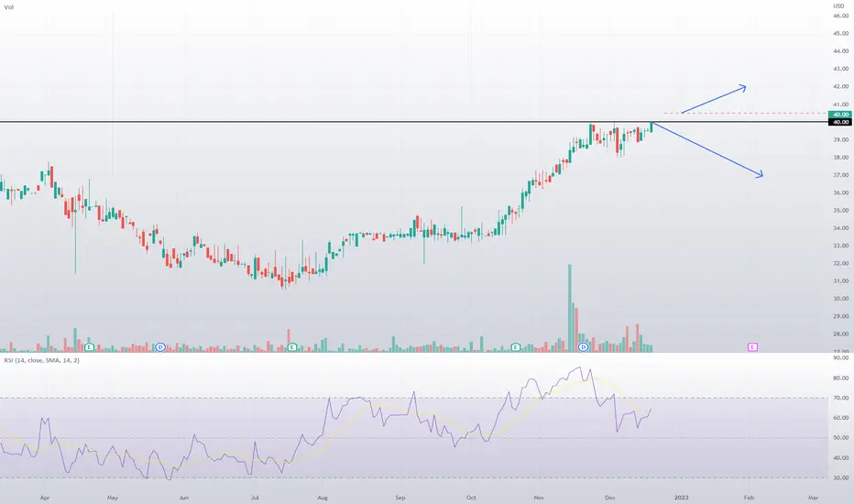The image size is (854, 504).
Task: Open the earnings E marker in late October
Action: point(515,347)
